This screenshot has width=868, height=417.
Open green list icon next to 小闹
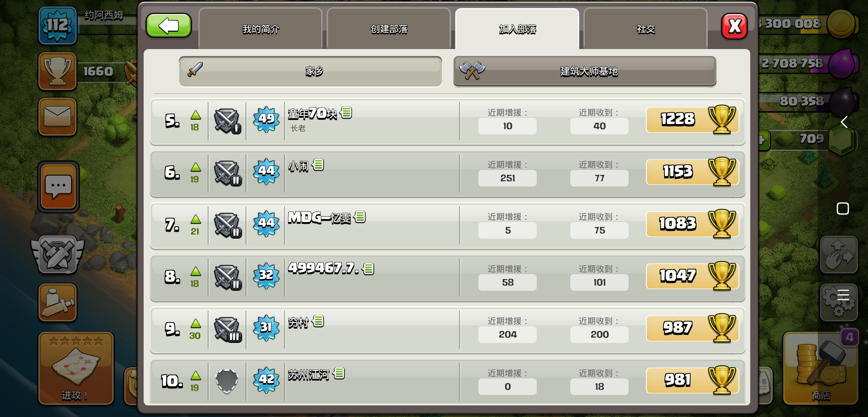318,165
